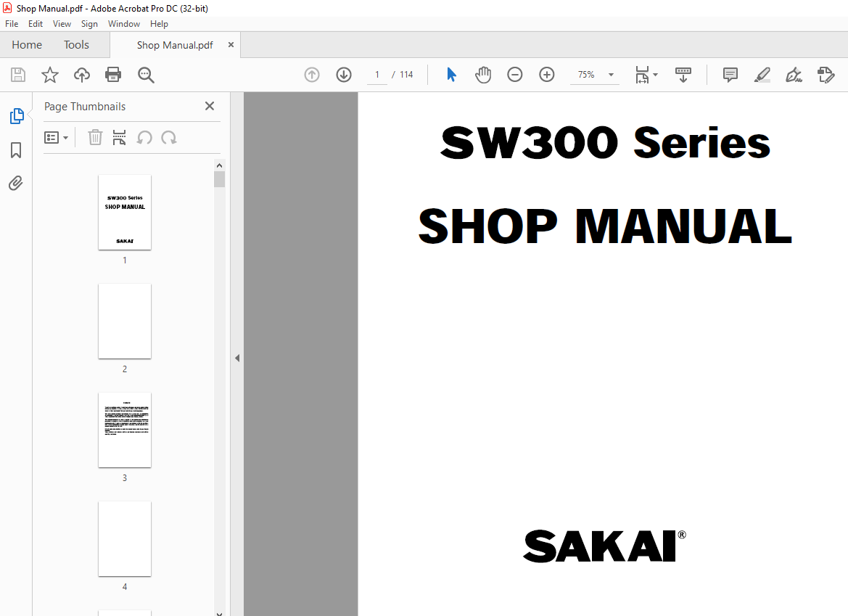Open the File menu
The image size is (848, 616).
point(12,24)
